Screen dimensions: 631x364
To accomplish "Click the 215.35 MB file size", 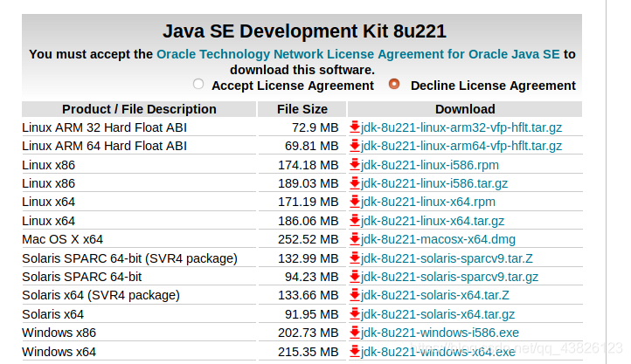I will (309, 352).
